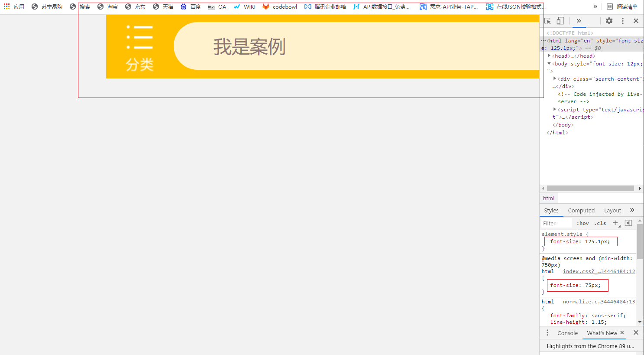Toggle the device toolbar icon
The height and width of the screenshot is (355, 644).
560,21
